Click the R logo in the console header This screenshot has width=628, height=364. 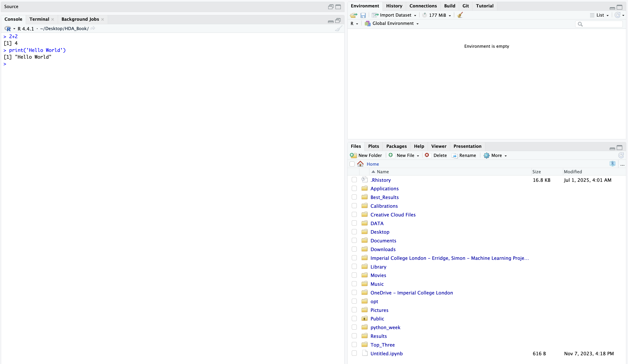[x=8, y=29]
